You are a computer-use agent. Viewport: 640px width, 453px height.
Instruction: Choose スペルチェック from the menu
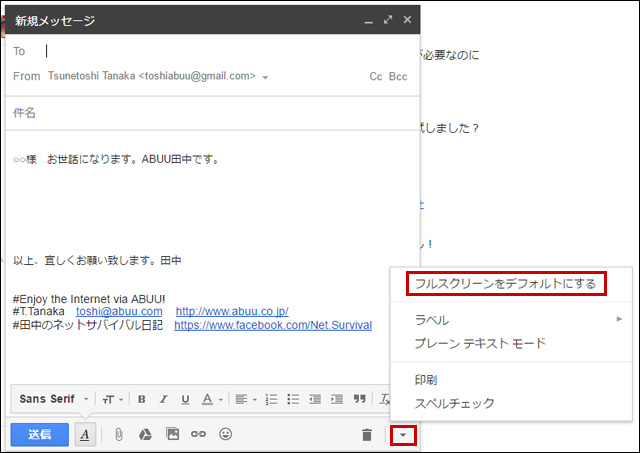511,404
